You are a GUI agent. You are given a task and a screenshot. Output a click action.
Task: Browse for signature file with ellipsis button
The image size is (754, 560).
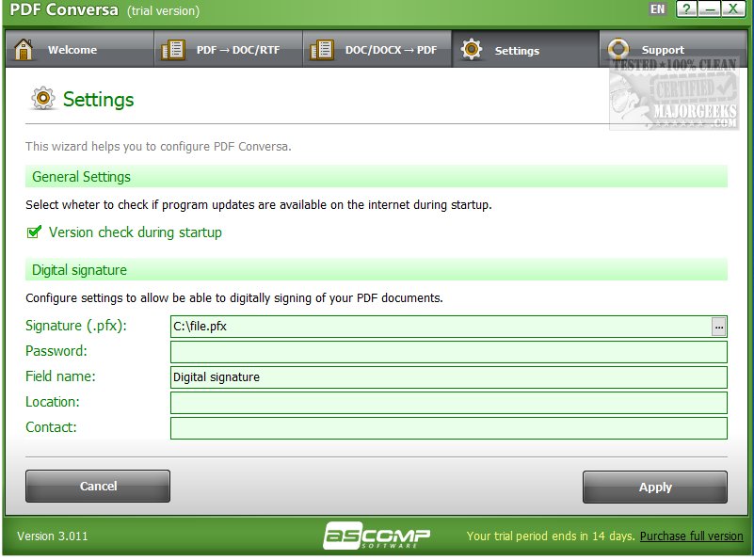pyautogui.click(x=718, y=328)
